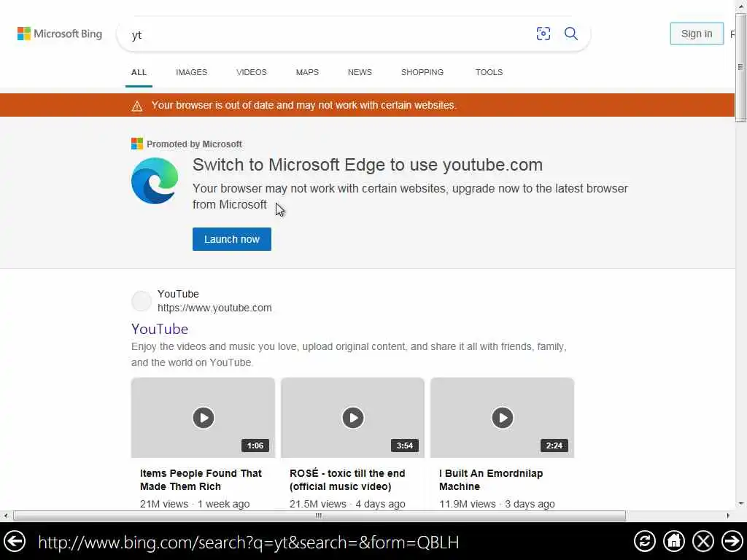Open ROSÉ toxic till the end title

(347, 480)
